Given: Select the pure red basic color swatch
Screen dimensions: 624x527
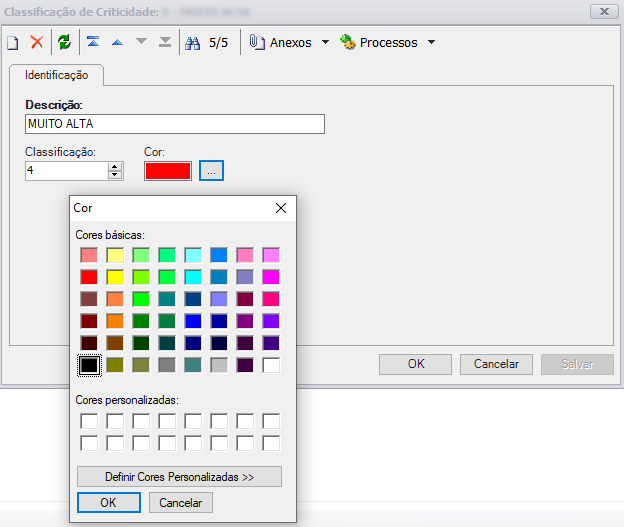Looking at the screenshot, I should pos(89,277).
